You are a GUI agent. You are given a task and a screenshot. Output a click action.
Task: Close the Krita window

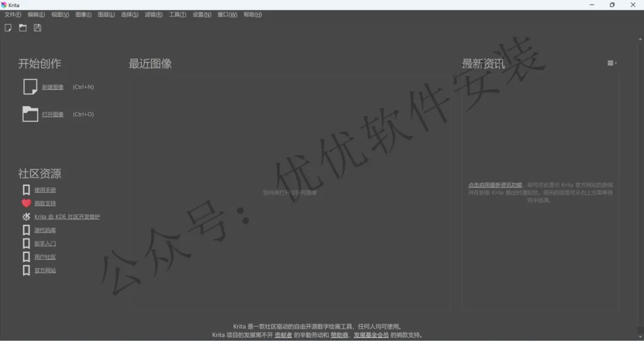pyautogui.click(x=633, y=5)
